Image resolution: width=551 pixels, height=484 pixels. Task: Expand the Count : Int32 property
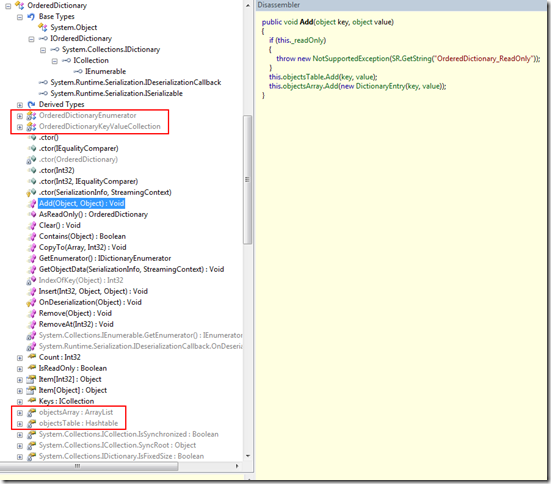[x=20, y=358]
